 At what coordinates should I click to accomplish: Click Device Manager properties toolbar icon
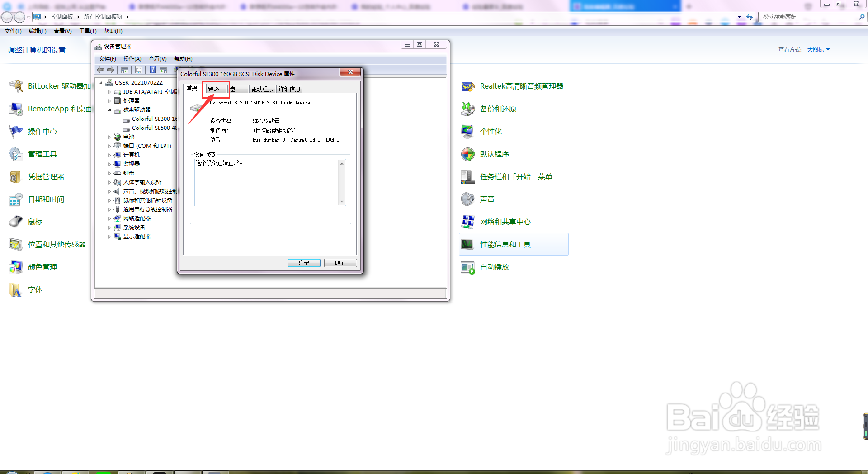[x=138, y=70]
